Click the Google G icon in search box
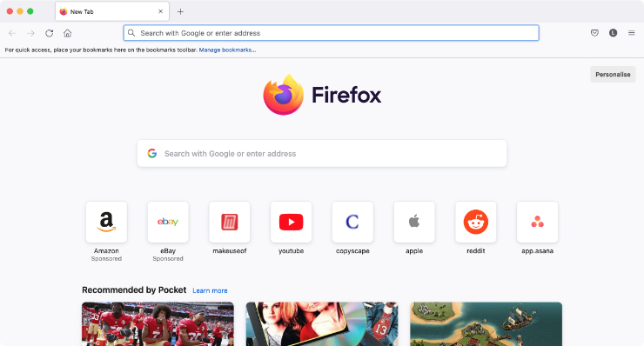 152,154
